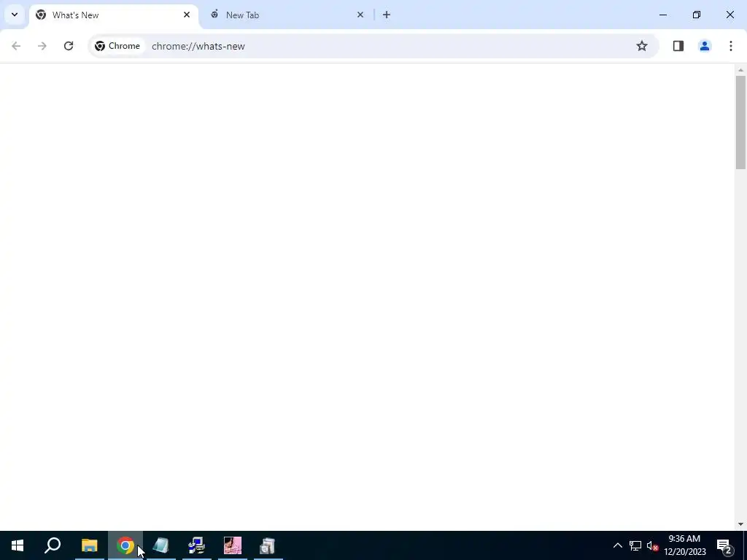Click the scrollbar down arrow
This screenshot has height=560, width=747.
tap(740, 524)
